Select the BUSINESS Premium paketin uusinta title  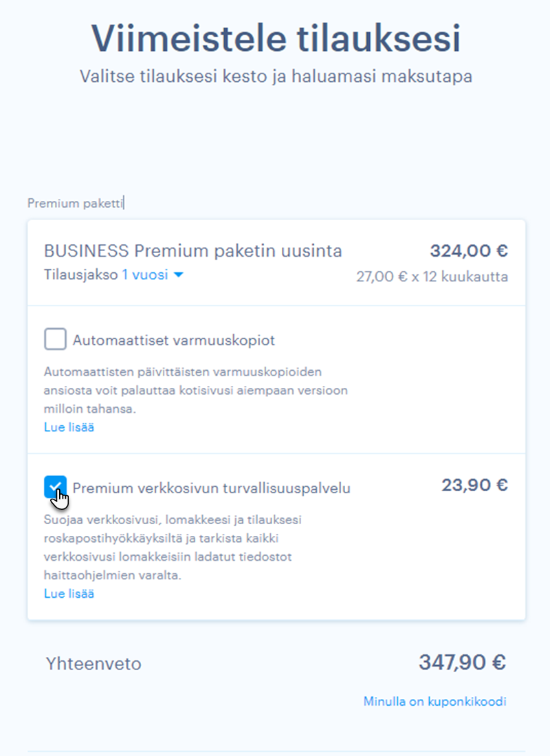click(x=193, y=250)
